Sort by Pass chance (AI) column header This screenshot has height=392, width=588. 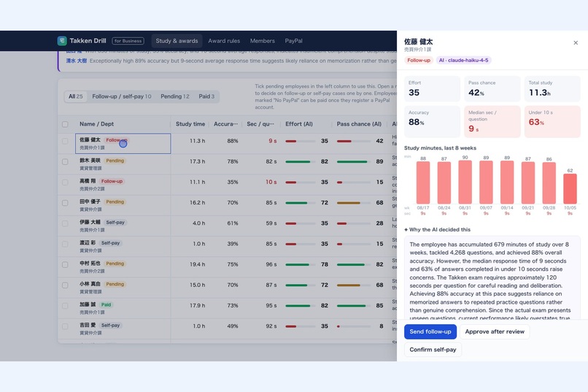(x=359, y=124)
